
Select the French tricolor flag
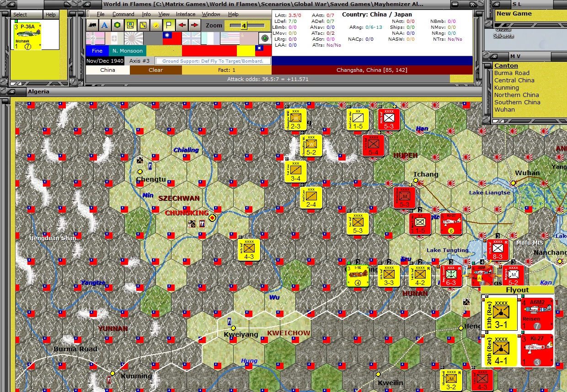point(210,38)
